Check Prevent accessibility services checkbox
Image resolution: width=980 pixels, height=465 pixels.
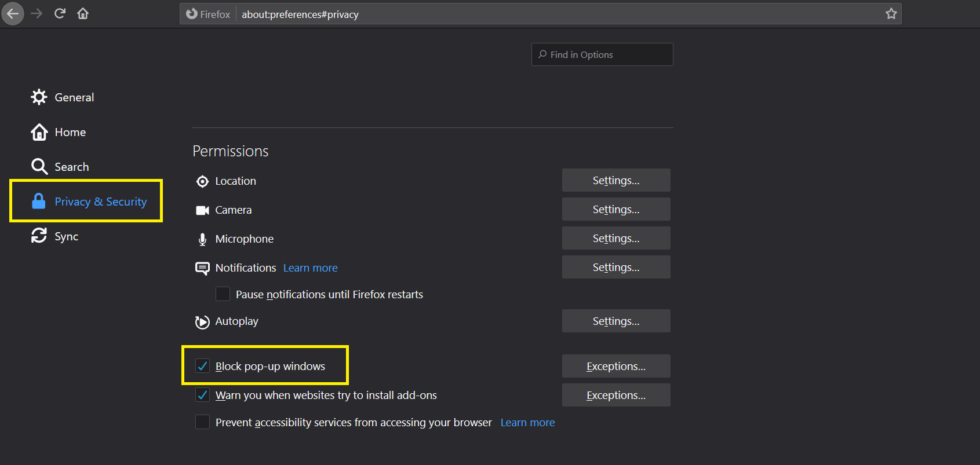pos(202,422)
